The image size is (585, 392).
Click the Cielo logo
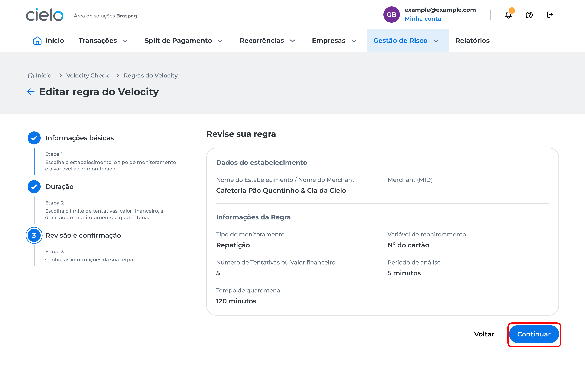pos(45,15)
